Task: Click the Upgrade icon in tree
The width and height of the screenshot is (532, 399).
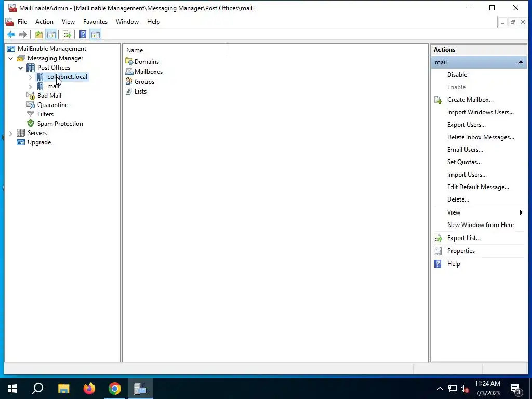Action: click(x=21, y=142)
